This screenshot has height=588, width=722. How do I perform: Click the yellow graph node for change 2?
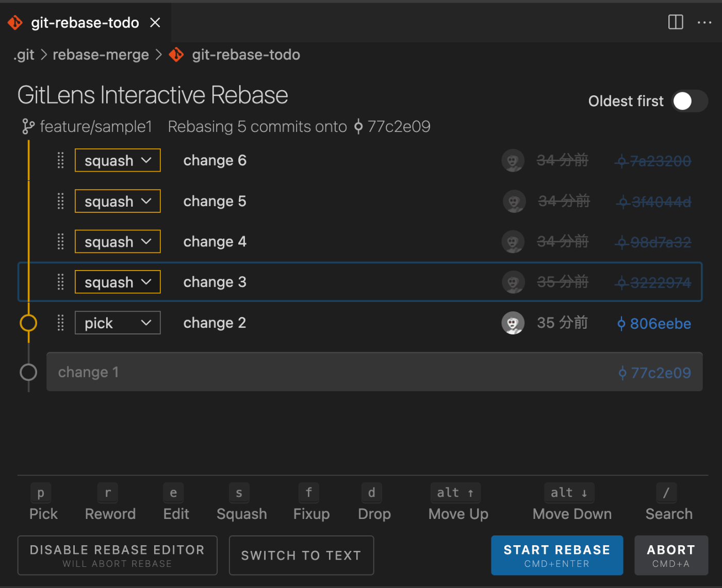28,323
